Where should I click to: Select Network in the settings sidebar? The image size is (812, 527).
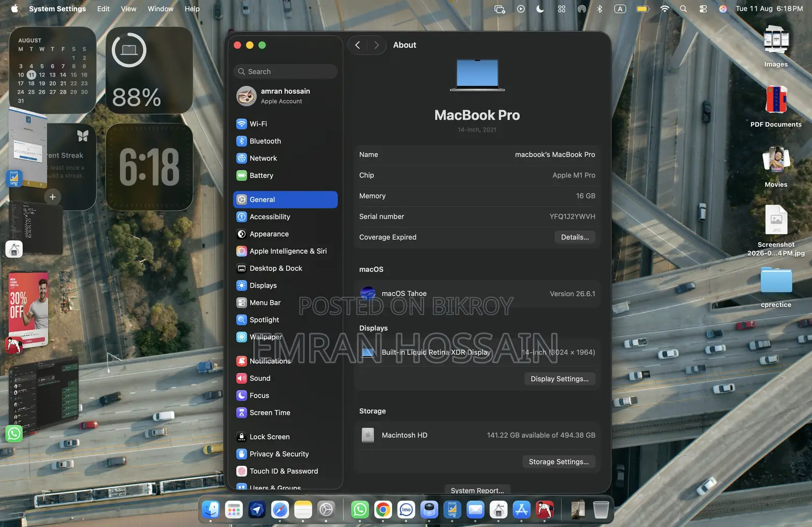(285, 158)
